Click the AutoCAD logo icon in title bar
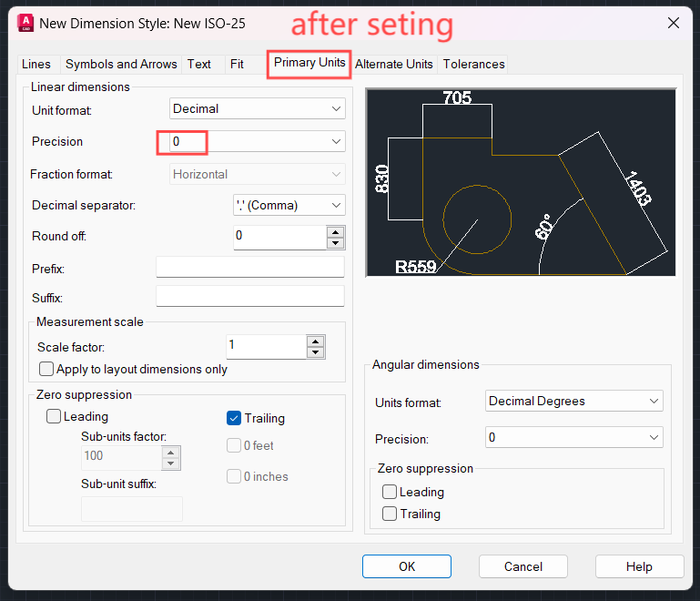 coord(27,23)
